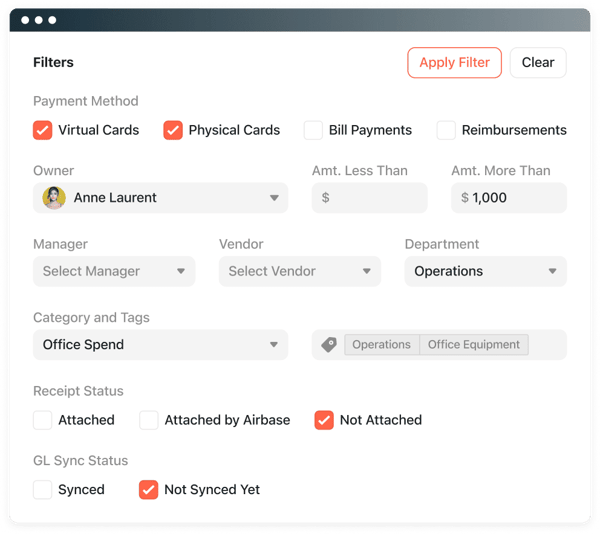The height and width of the screenshot is (534, 600).
Task: Click the Manager dropdown caret
Action: tap(181, 271)
